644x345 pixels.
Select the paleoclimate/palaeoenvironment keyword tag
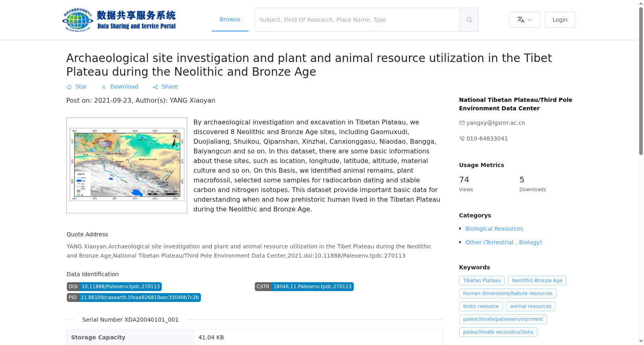[503, 319]
